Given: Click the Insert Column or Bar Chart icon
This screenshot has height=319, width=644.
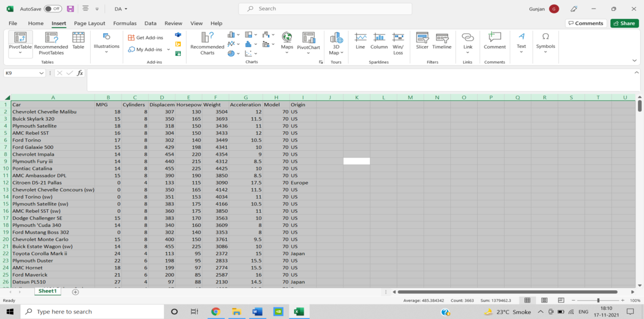Looking at the screenshot, I should (231, 35).
